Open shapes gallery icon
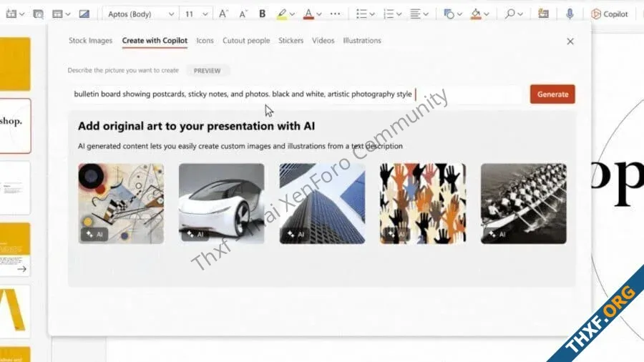Viewport: 644px width, 362px height. [x=449, y=14]
